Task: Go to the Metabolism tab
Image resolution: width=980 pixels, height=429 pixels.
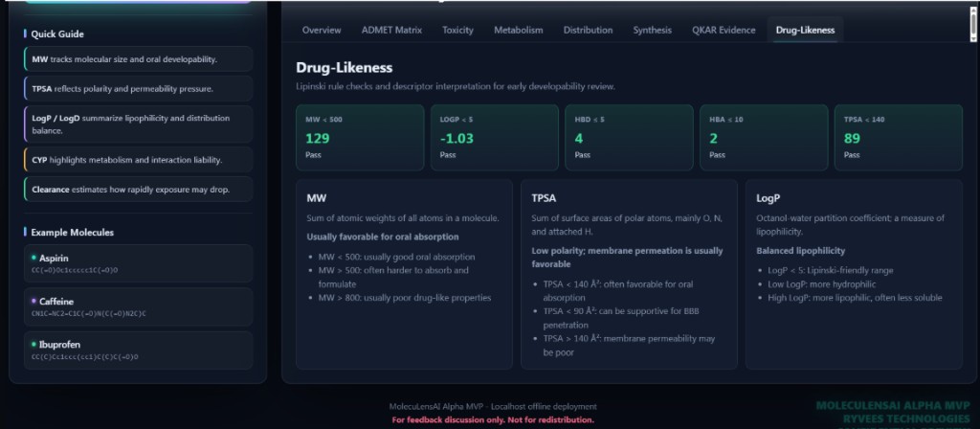Action: click(x=518, y=30)
